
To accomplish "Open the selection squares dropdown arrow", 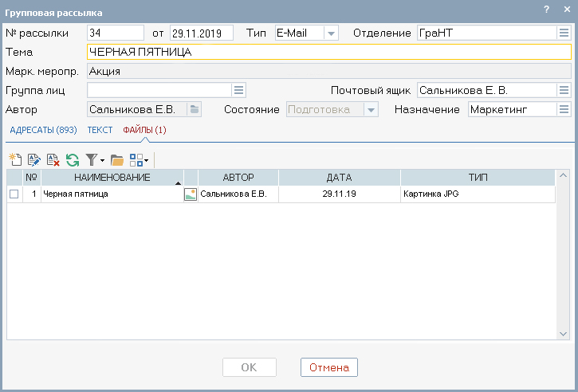I will click(147, 161).
